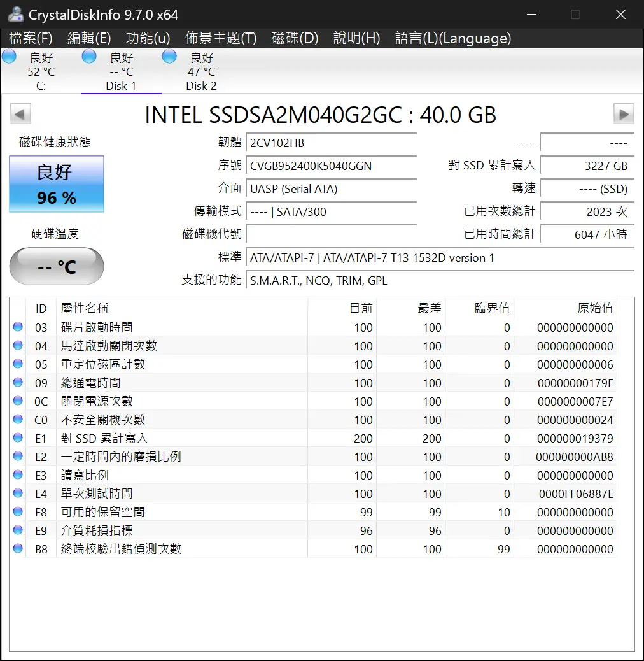Open the 編輯(E) menu
644x661 pixels.
click(89, 38)
